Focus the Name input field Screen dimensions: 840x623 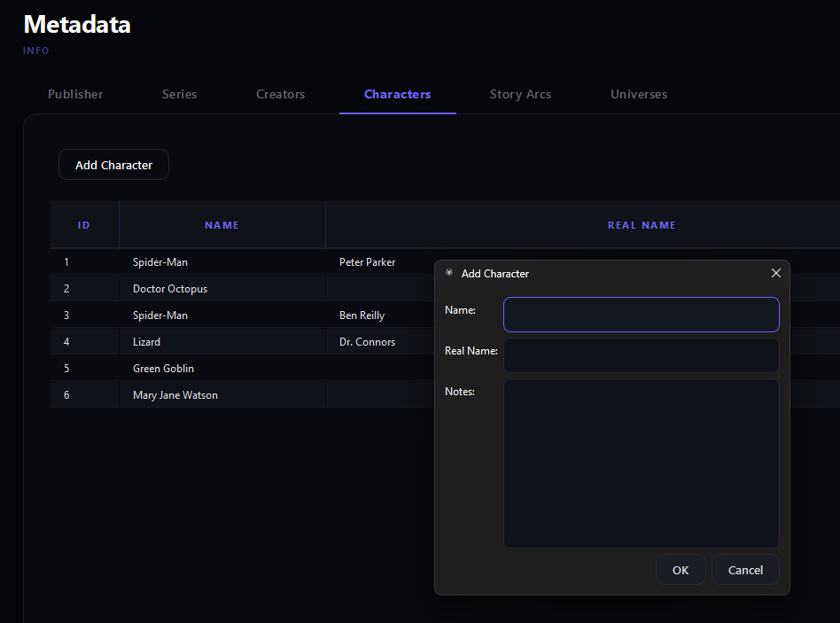(642, 315)
